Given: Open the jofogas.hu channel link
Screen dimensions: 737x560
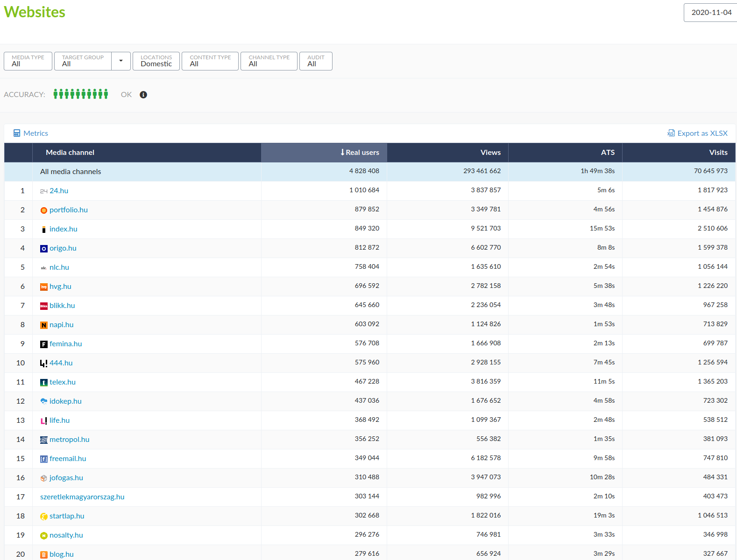Looking at the screenshot, I should tap(66, 478).
